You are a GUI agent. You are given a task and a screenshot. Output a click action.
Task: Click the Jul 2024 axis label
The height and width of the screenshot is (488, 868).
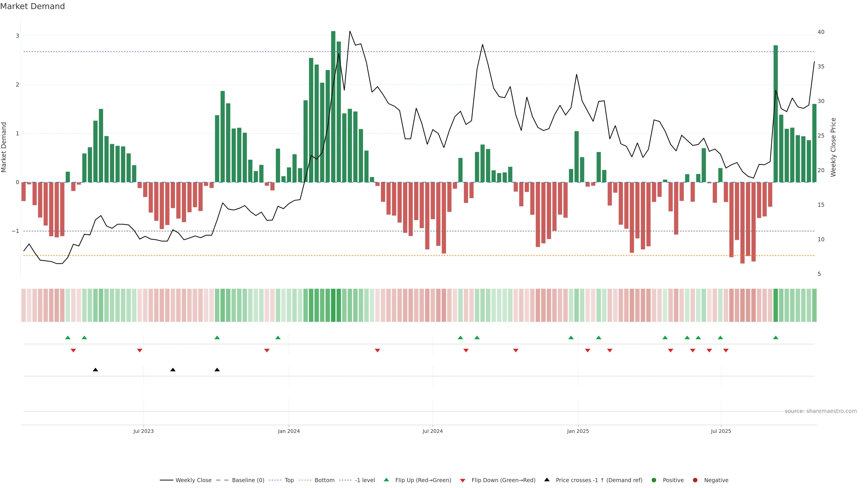pyautogui.click(x=432, y=431)
